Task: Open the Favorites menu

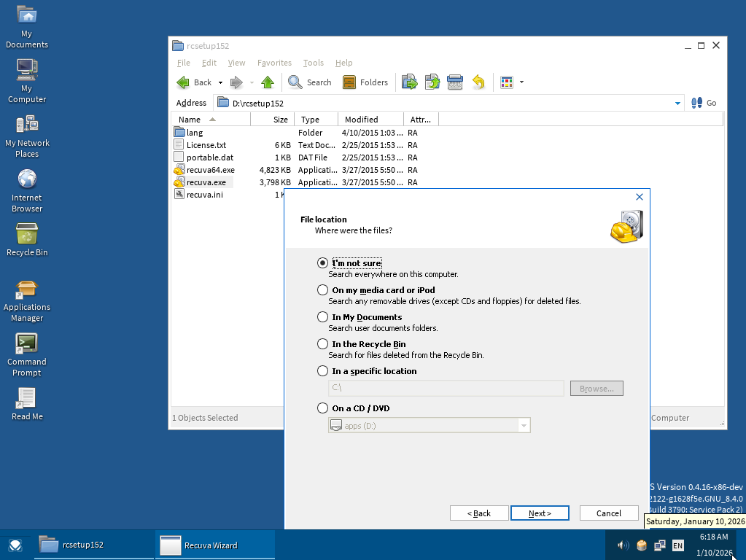Action: [274, 63]
